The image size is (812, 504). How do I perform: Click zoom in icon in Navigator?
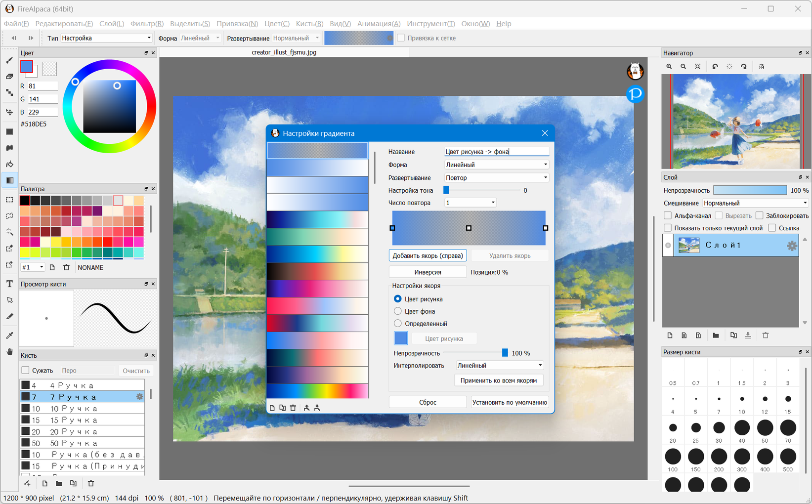(x=669, y=67)
